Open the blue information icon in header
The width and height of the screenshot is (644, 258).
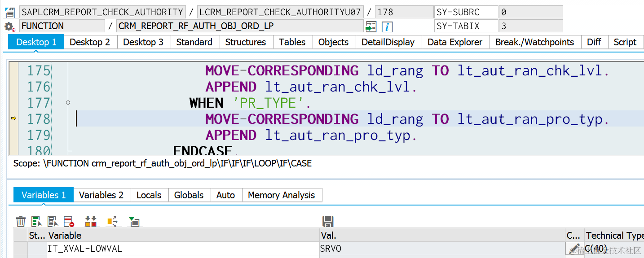[x=387, y=26]
